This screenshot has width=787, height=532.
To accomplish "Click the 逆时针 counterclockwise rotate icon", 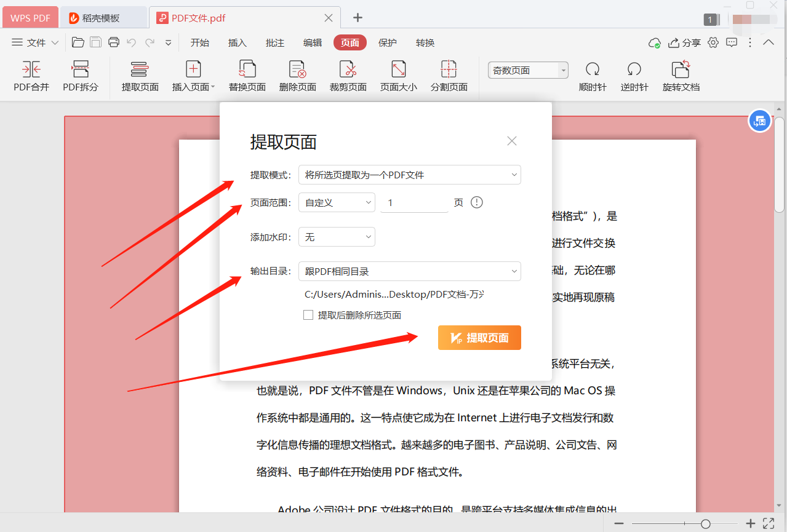I will coord(634,75).
